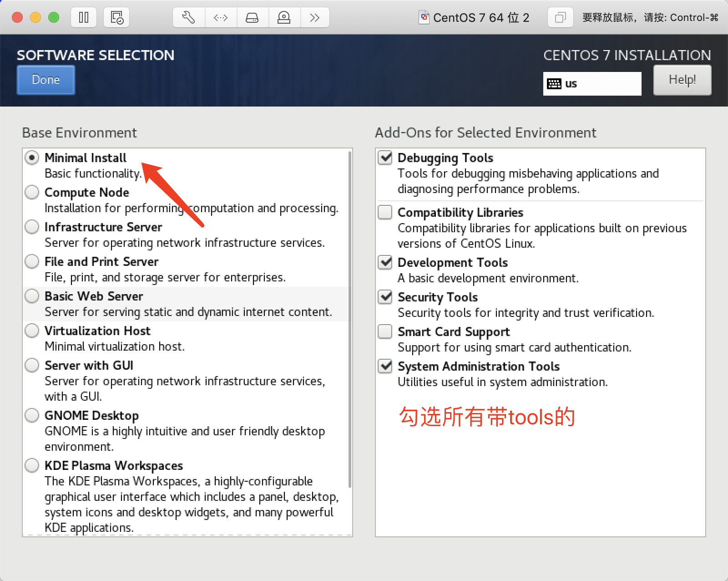Enable the Compatibility Libraries checkbox
The height and width of the screenshot is (581, 728).
[x=385, y=213]
